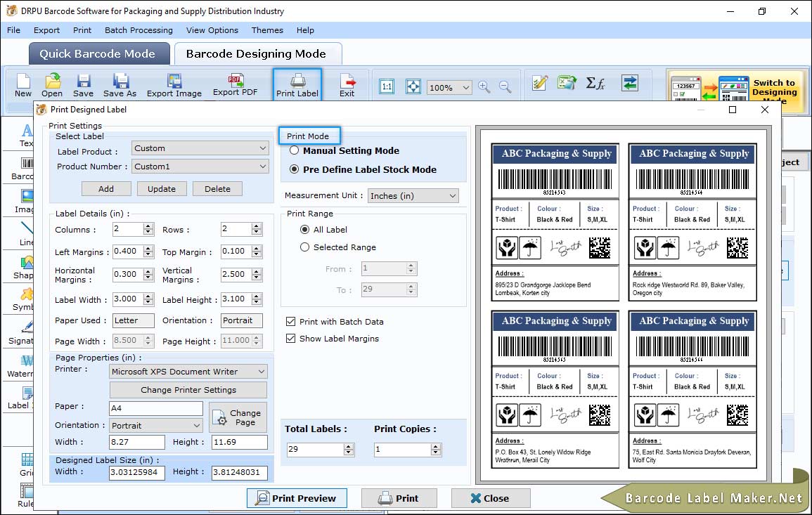Open the Printer selection dropdown
The width and height of the screenshot is (812, 515).
click(x=188, y=372)
